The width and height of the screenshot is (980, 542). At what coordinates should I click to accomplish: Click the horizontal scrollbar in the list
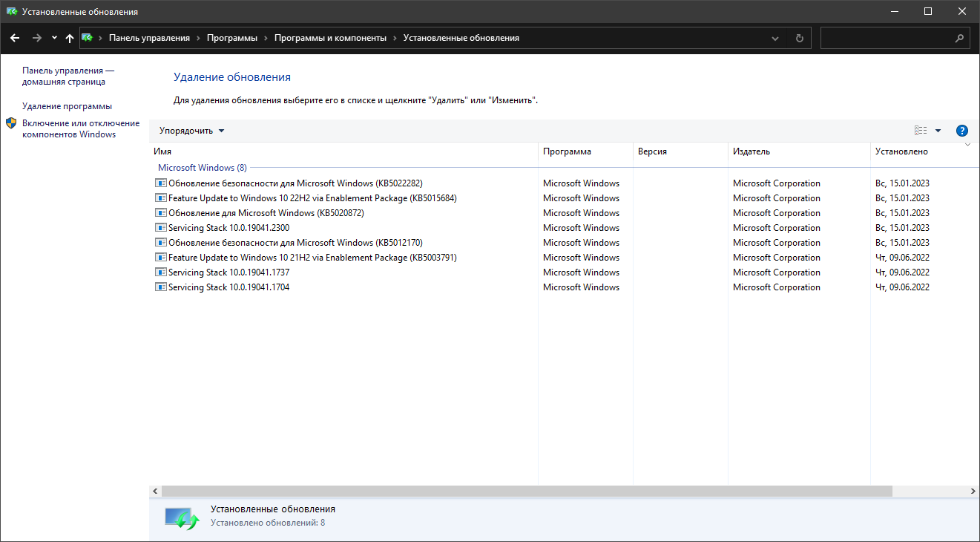click(526, 491)
